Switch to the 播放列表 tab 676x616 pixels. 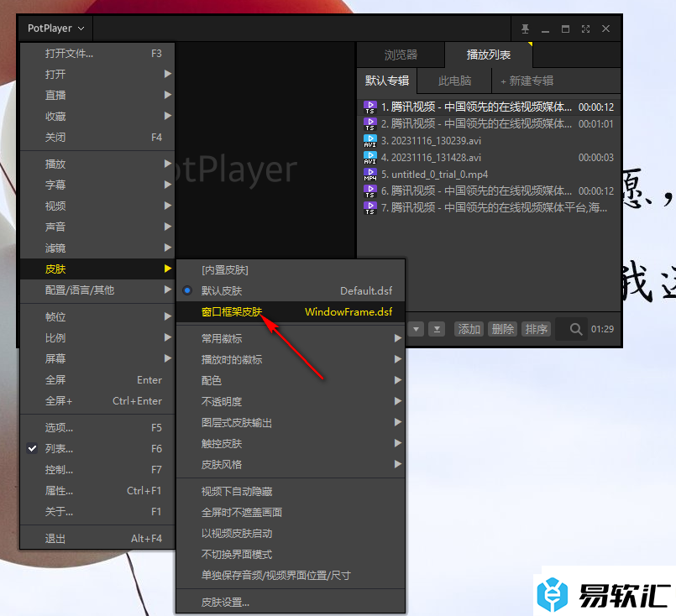[x=489, y=55]
